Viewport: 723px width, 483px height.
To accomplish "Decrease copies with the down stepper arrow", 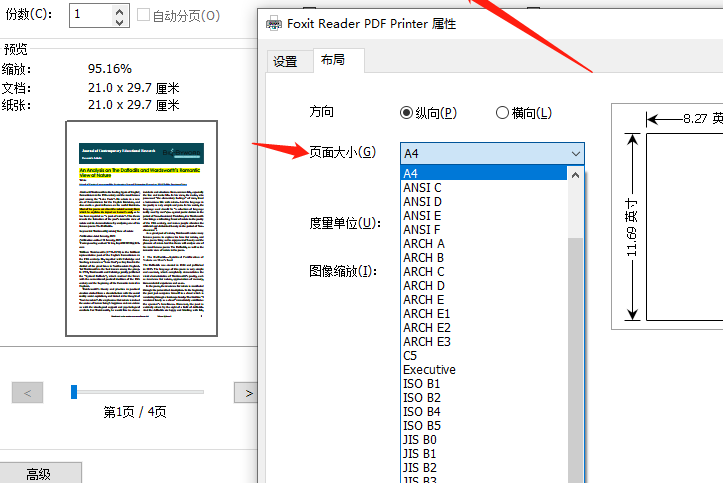I will [x=119, y=22].
